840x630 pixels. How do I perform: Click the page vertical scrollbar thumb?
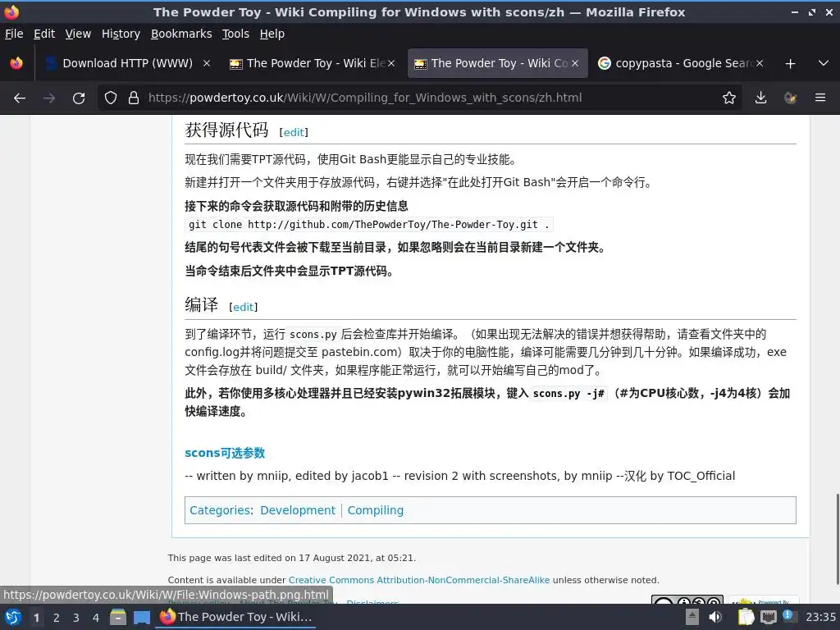pos(838,540)
